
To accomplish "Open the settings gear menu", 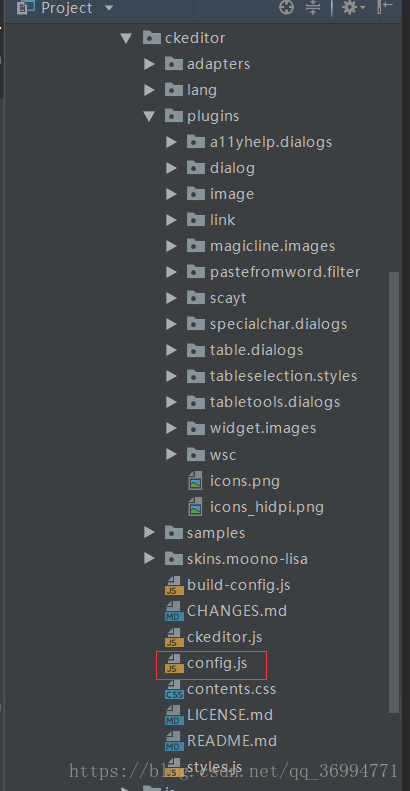I will click(353, 8).
